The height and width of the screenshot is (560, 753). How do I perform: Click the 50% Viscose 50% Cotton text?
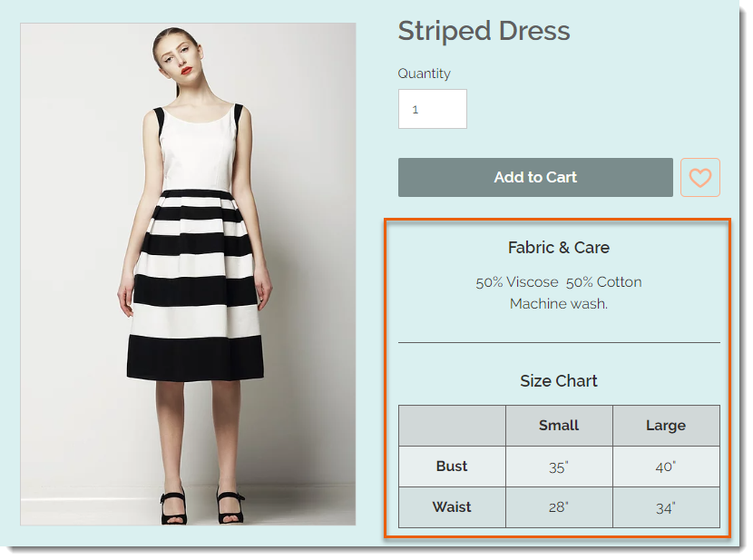(559, 282)
